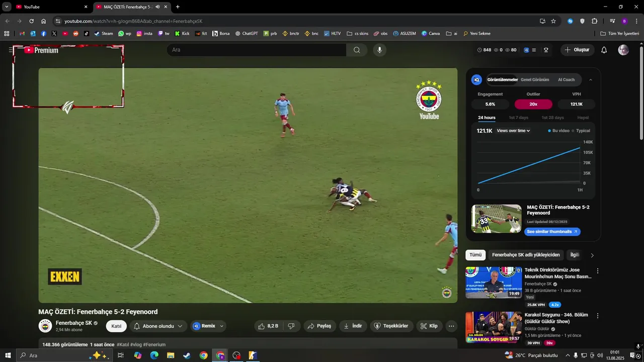The height and width of the screenshot is (362, 644).
Task: Open cs skins bookmark folder
Action: pyautogui.click(x=357, y=34)
